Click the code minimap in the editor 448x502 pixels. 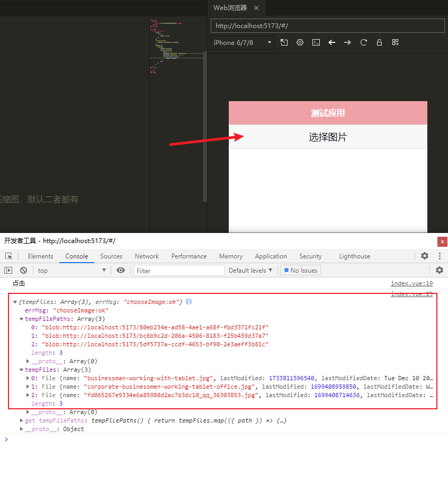[x=176, y=47]
